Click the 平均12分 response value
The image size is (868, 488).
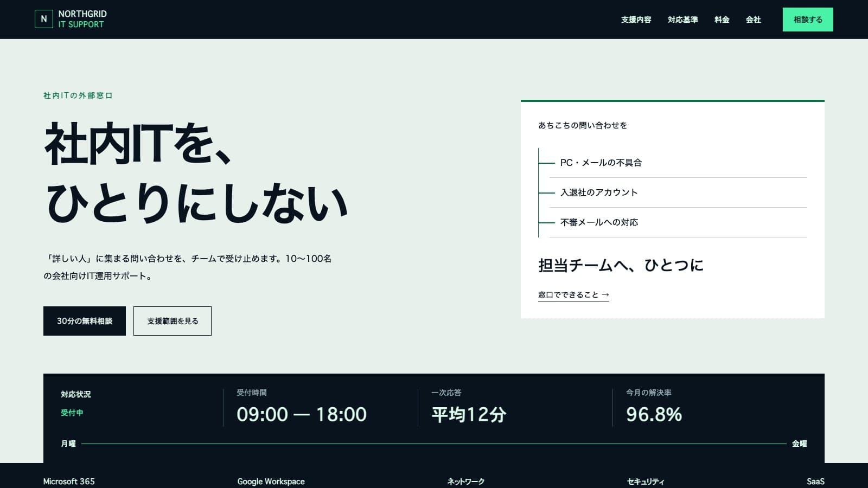click(469, 414)
